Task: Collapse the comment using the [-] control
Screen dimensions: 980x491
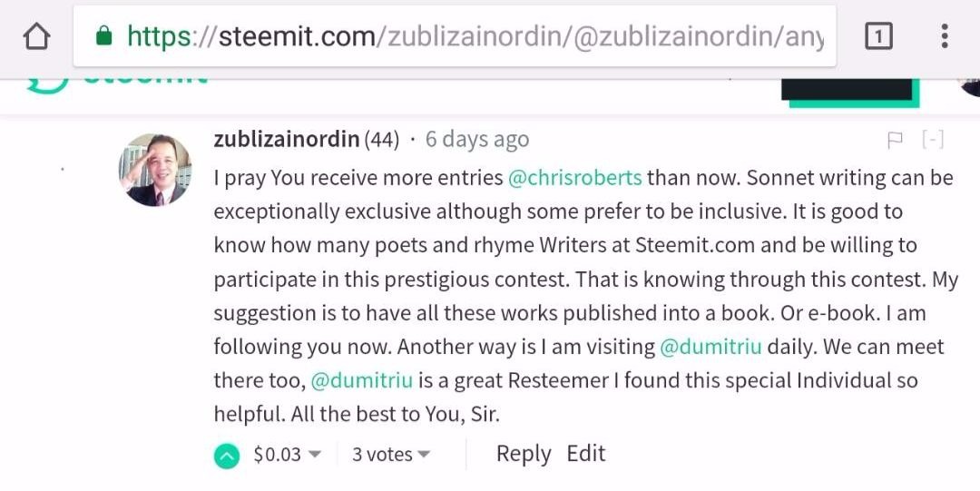Action: click(x=932, y=140)
